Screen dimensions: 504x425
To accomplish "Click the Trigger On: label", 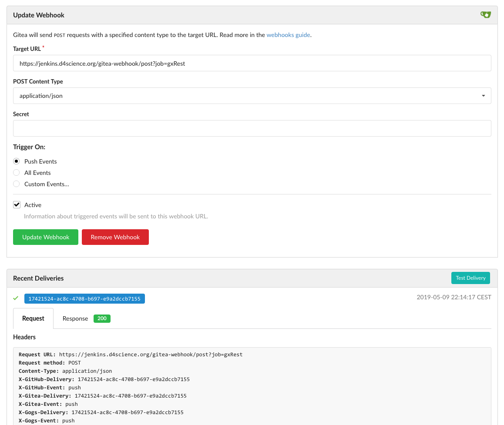I will pos(29,147).
